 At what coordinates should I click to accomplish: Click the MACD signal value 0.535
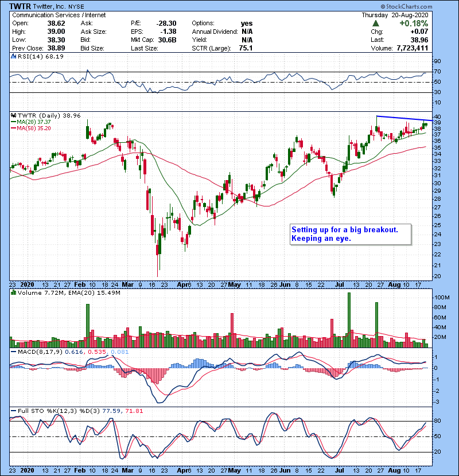click(97, 352)
